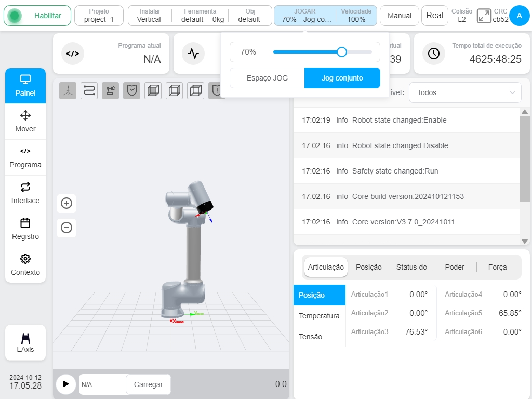Click the Articulação3 value 76.53°
Viewport: 532px width, 399px height.
click(416, 332)
